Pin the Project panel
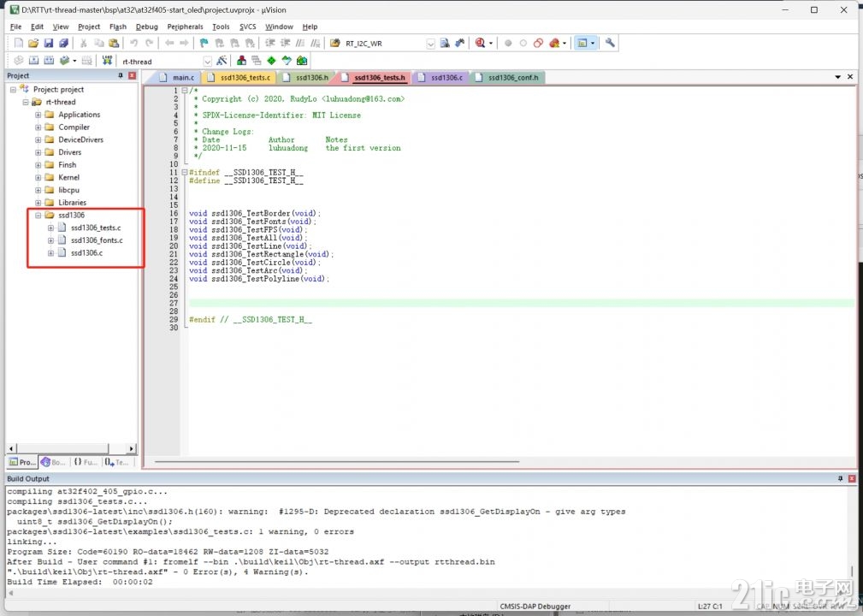The image size is (863, 616). tap(121, 75)
